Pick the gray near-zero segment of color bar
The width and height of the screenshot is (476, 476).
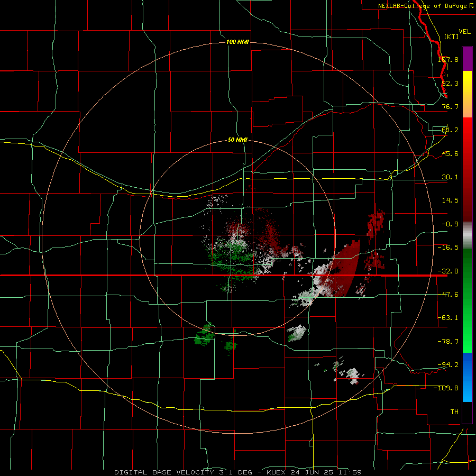pyautogui.click(x=467, y=235)
